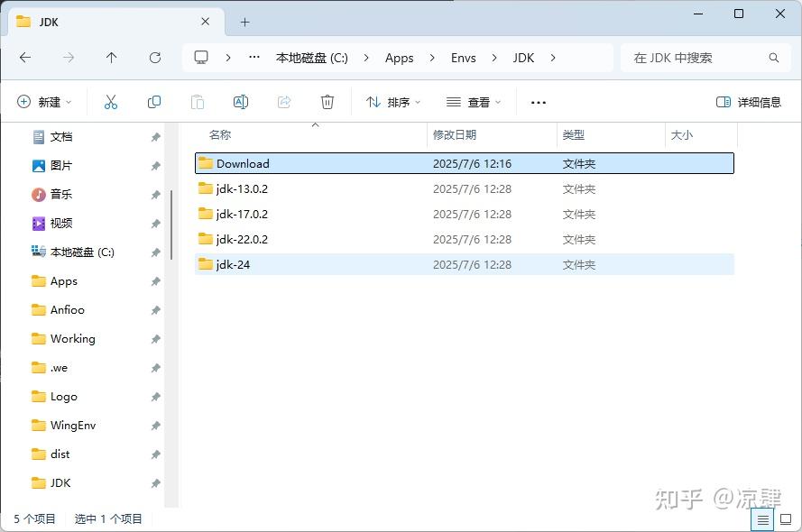Open the 详细信息 details pane
The height and width of the screenshot is (532, 802).
pos(750,101)
